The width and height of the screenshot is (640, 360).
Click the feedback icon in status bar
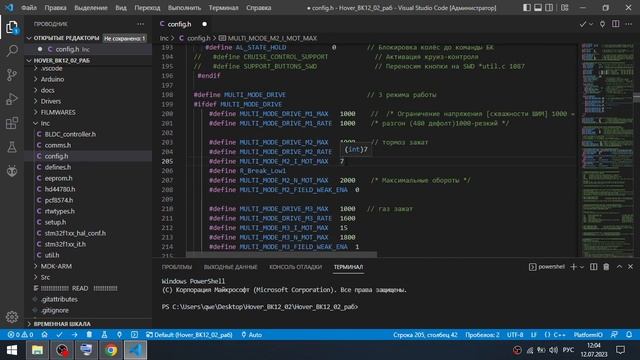point(614,335)
